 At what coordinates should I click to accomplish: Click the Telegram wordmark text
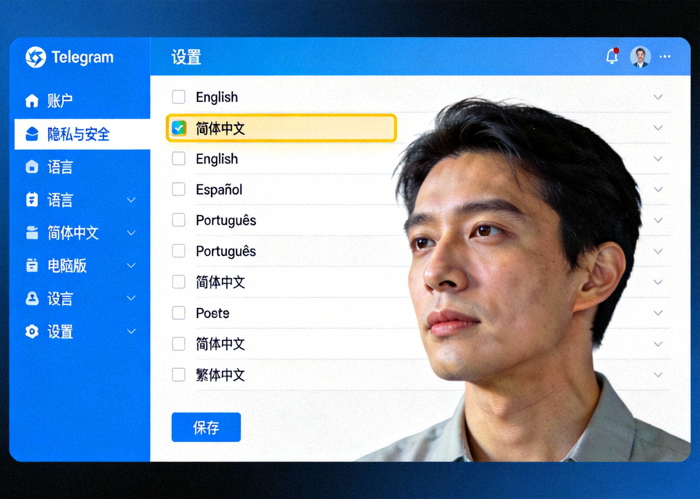point(83,57)
